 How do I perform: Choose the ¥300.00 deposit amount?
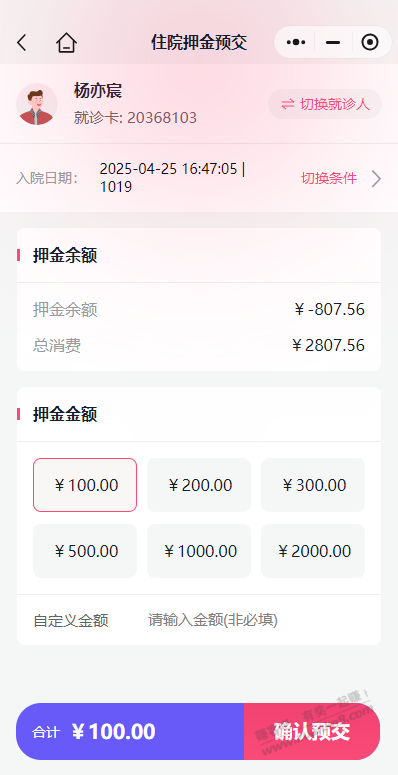(313, 485)
